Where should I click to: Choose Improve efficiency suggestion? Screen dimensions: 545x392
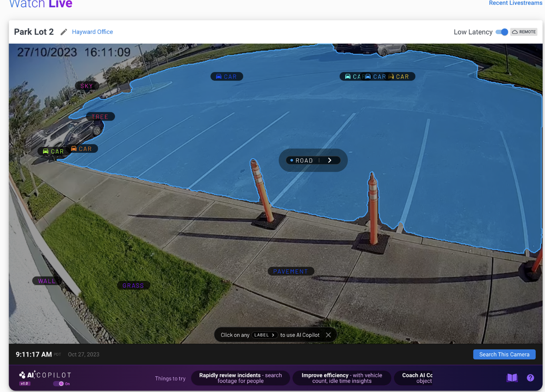pyautogui.click(x=342, y=378)
